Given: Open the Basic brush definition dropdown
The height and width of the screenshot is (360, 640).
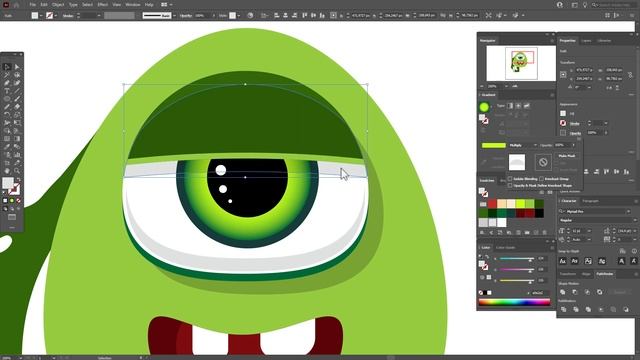Looking at the screenshot, I should tap(174, 16).
